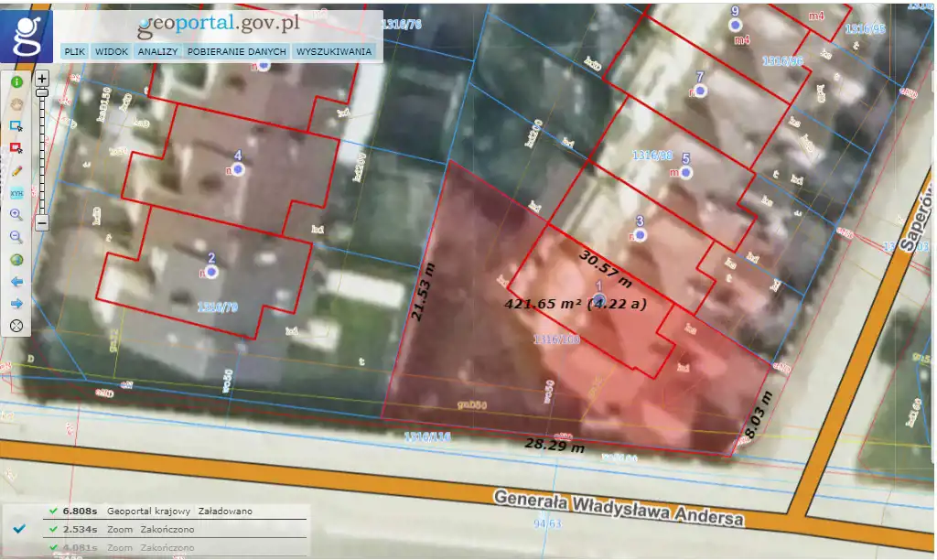Open the WIDOK menu
The width and height of the screenshot is (937, 560).
tap(111, 52)
